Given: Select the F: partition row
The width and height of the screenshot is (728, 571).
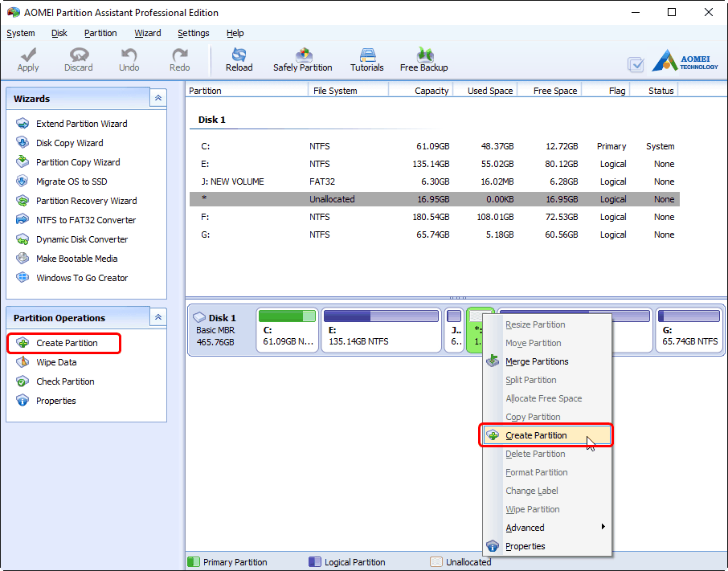Looking at the screenshot, I should pos(435,217).
